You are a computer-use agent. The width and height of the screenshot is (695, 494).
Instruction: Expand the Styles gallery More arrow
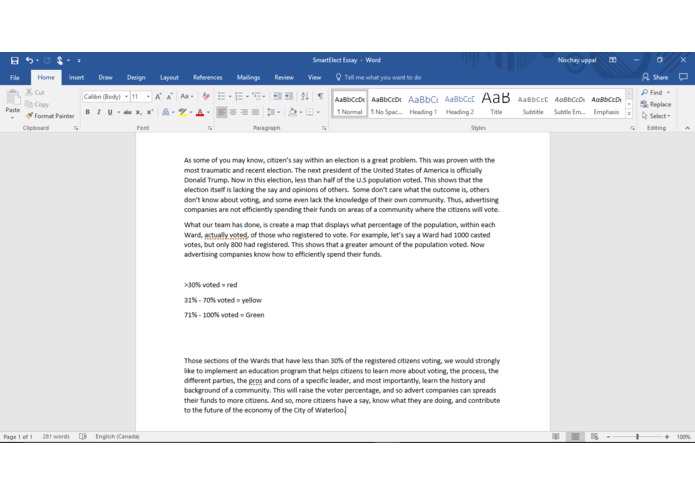pos(629,114)
